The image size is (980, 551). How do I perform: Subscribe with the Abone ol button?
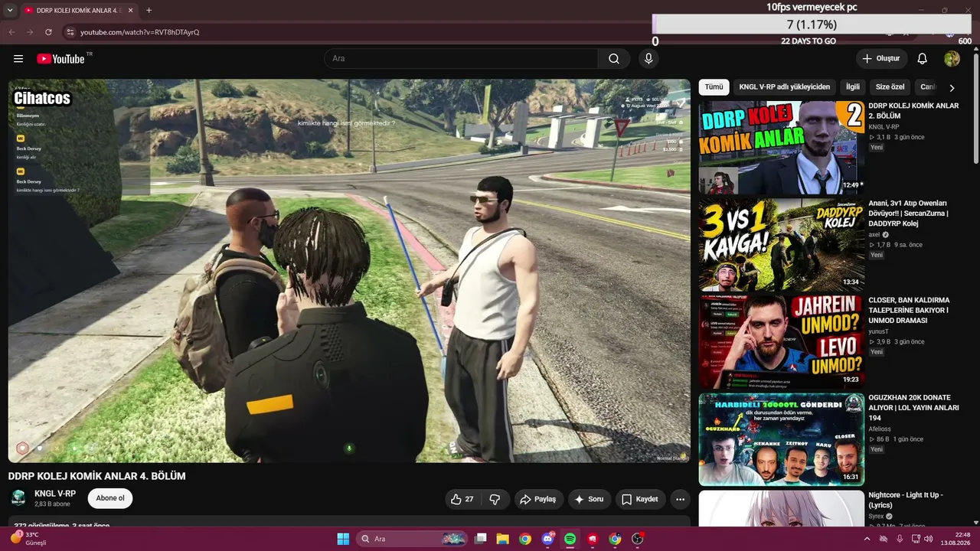(110, 498)
